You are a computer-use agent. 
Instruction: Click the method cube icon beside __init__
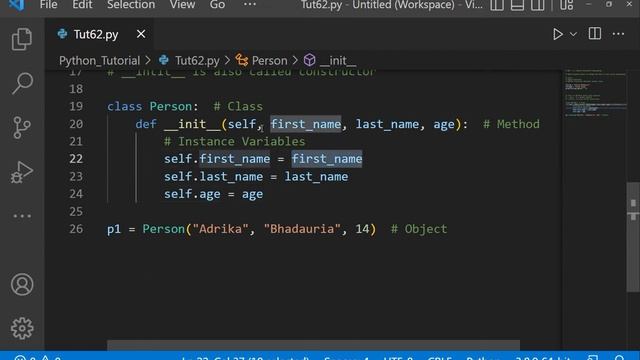pos(309,60)
